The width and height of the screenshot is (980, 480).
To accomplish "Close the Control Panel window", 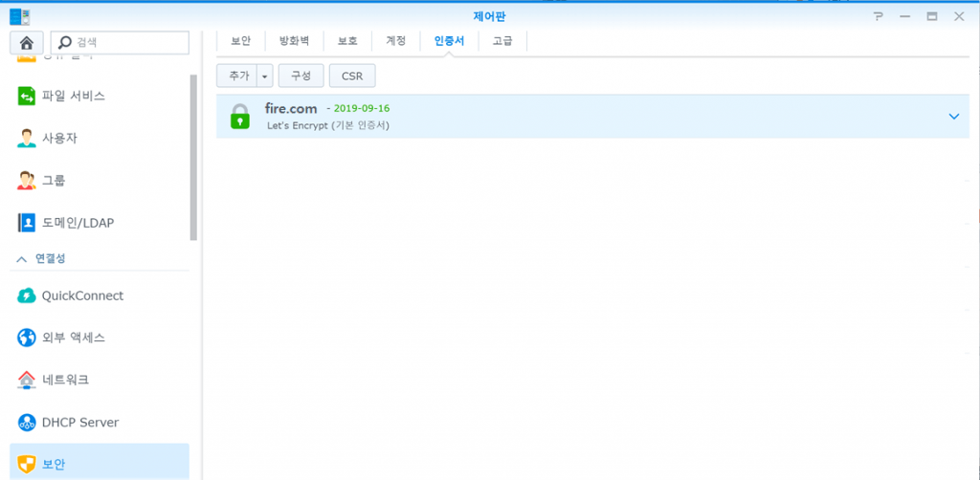I will (x=959, y=17).
